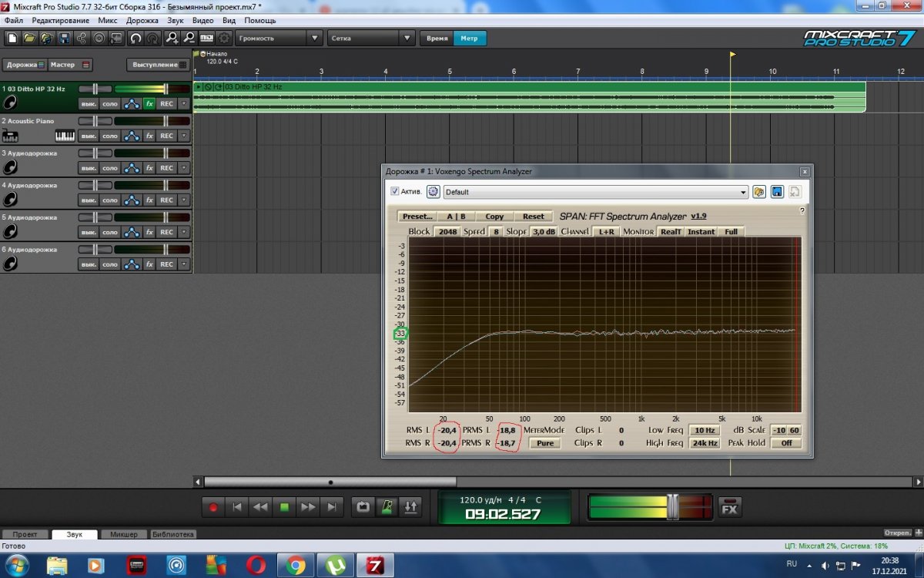
Task: Mute track 03 Ditto HP 32 Hz
Action: tap(89, 103)
